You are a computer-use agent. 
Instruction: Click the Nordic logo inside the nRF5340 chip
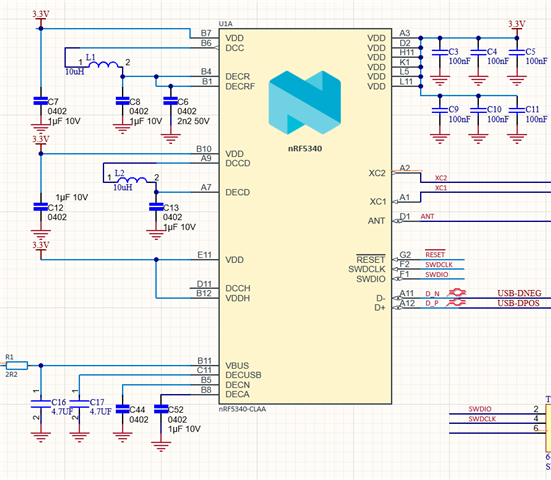pos(305,102)
